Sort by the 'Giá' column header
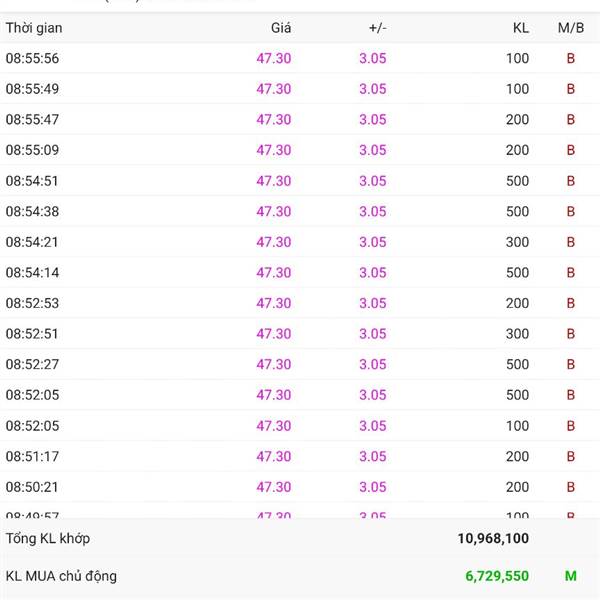Screen dimensions: 600x600 pos(281,28)
